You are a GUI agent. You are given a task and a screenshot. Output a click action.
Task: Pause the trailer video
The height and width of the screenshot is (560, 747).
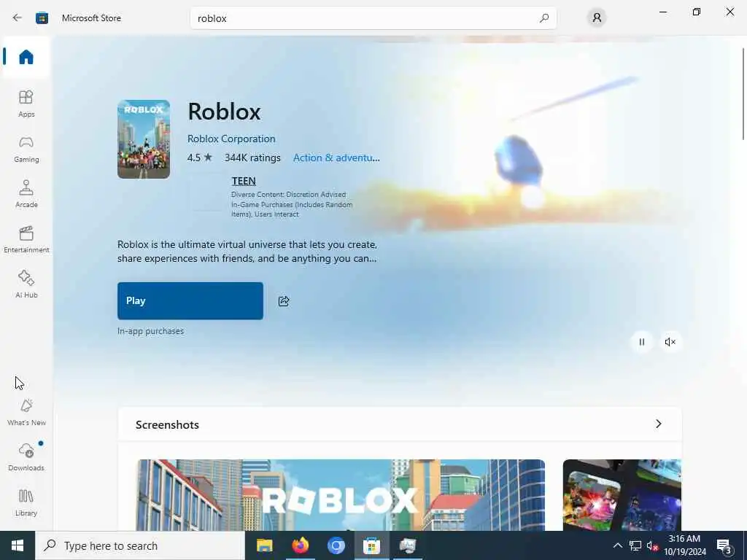[x=642, y=342]
